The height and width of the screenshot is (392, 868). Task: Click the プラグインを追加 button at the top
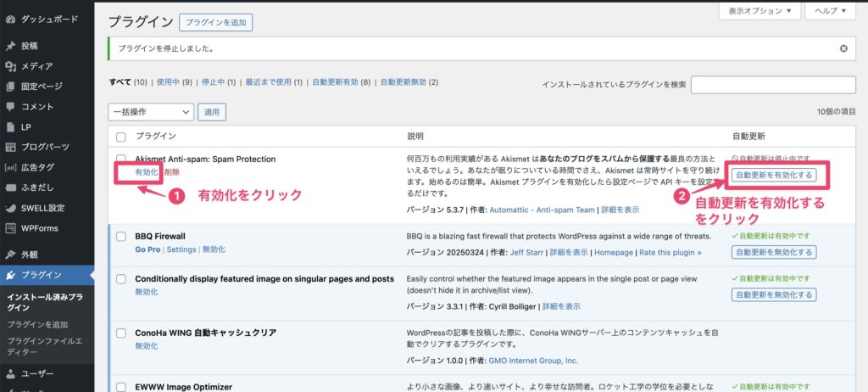216,23
